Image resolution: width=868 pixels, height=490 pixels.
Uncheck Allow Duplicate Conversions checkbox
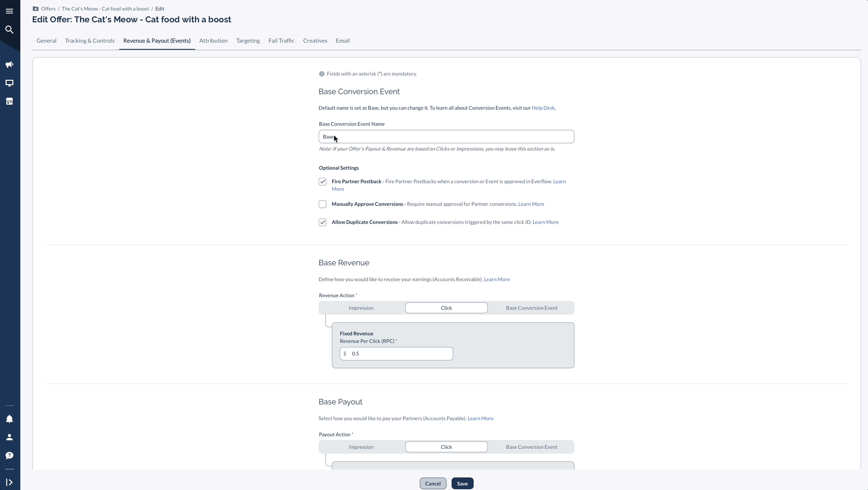(x=323, y=222)
